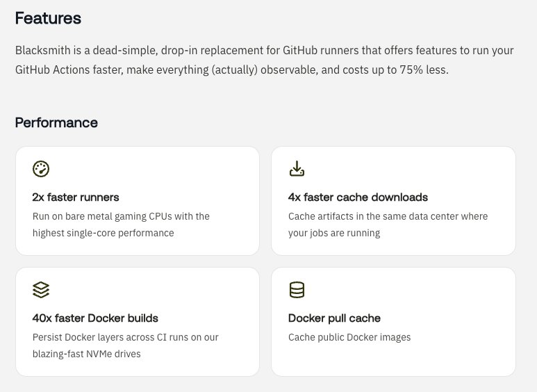Click the stacked layers icon for Docker builds

point(41,290)
